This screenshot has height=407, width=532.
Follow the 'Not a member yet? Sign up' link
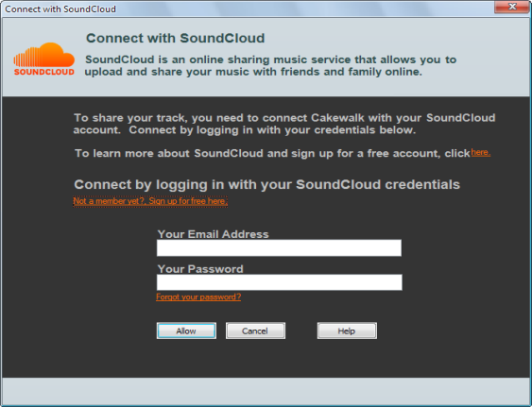pyautogui.click(x=150, y=201)
